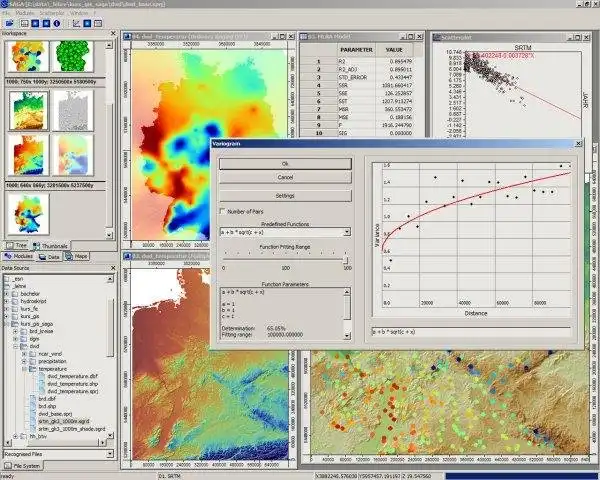Click the up arrow of the Workspace thumbnails scrollbar
Image resolution: width=600 pixels, height=480 pixels.
(109, 45)
